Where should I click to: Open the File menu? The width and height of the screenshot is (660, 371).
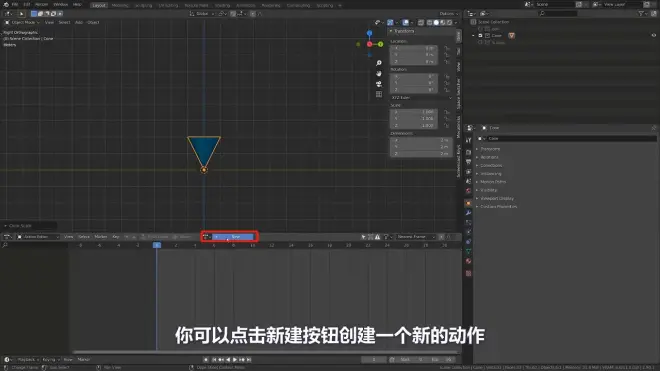tap(15, 5)
